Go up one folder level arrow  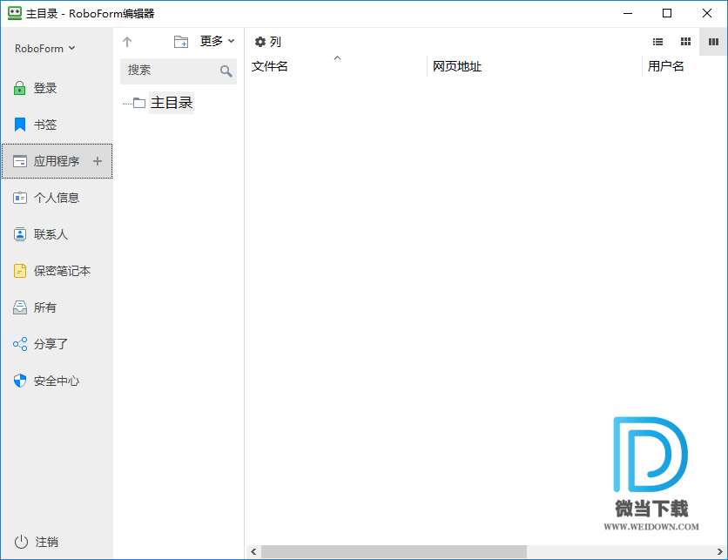[127, 42]
